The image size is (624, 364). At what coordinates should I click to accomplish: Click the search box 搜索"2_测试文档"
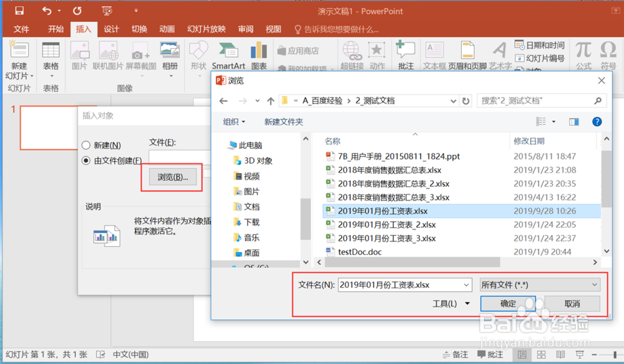tap(541, 101)
